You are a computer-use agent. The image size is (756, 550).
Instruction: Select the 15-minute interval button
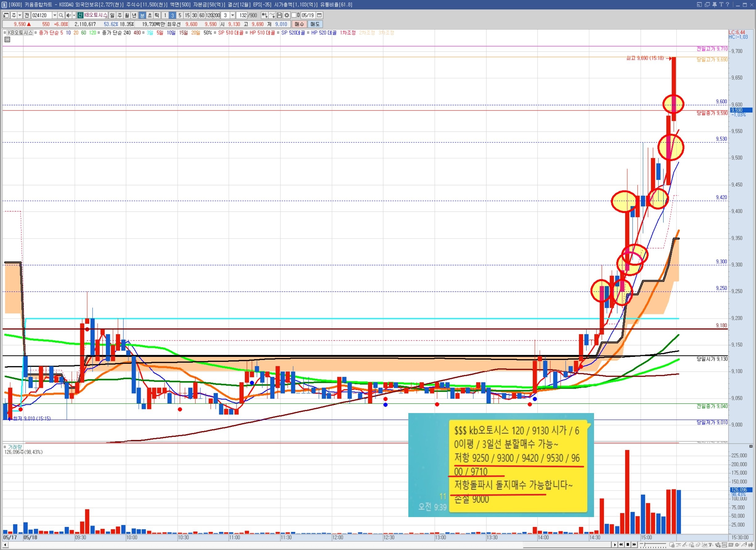(187, 15)
